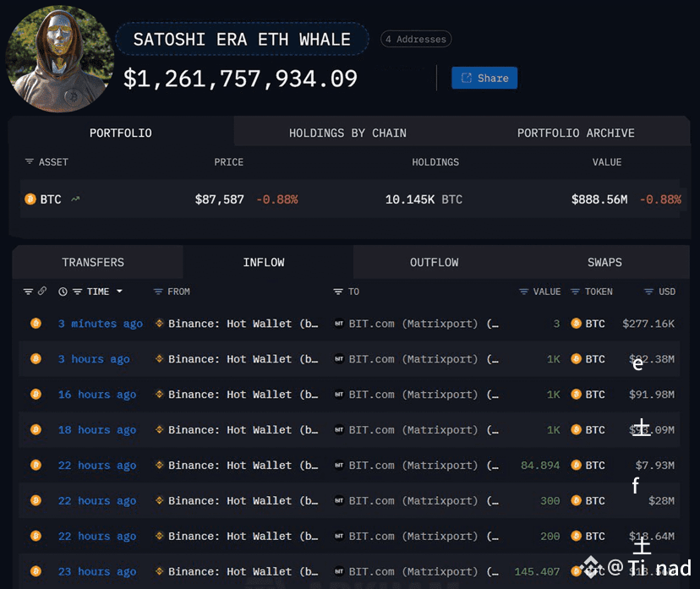Click the chain filter icon in transfers header
The height and width of the screenshot is (589, 700).
(28, 292)
